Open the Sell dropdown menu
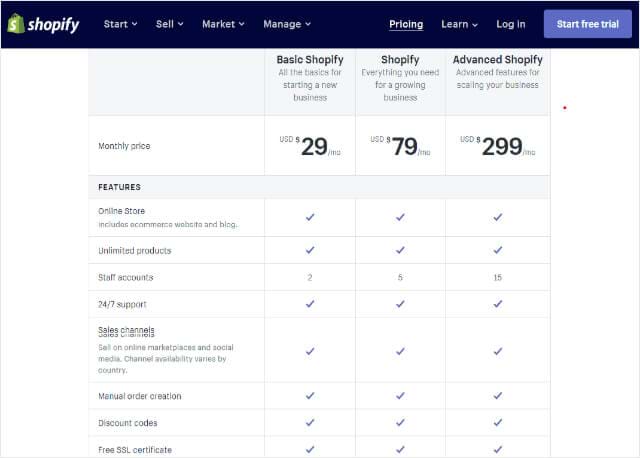The height and width of the screenshot is (458, 640). [169, 24]
